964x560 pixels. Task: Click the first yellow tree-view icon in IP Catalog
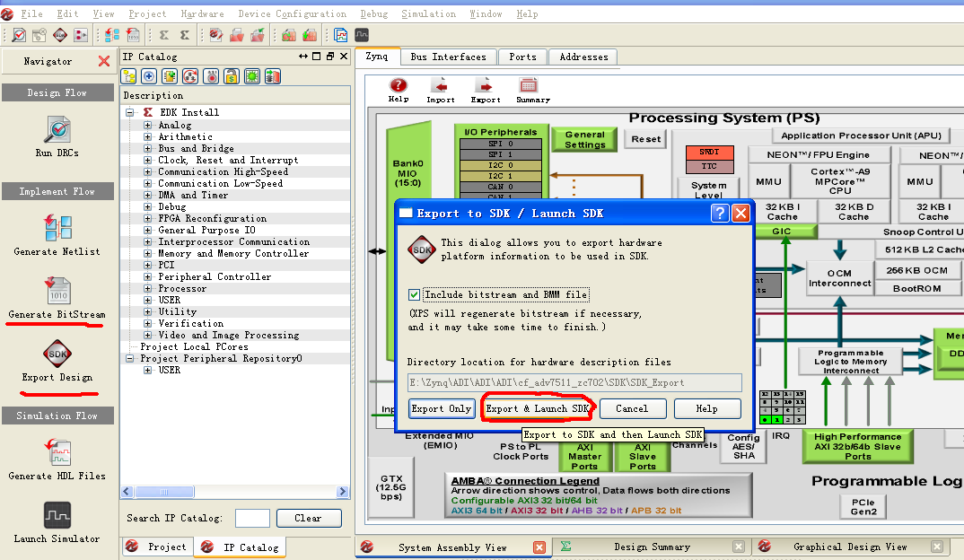coord(129,76)
